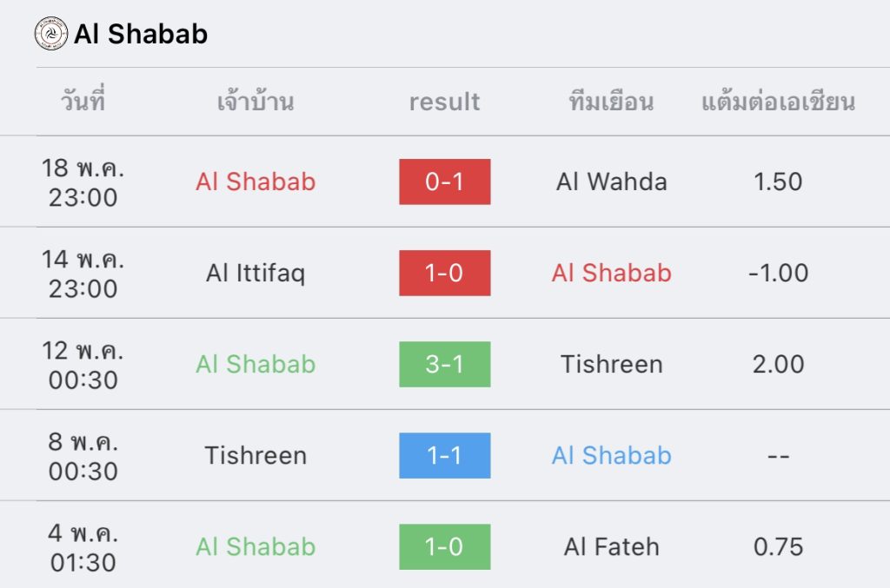
Task: Select the red 1-0 Al Ittifaq result badge
Action: pyautogui.click(x=444, y=273)
